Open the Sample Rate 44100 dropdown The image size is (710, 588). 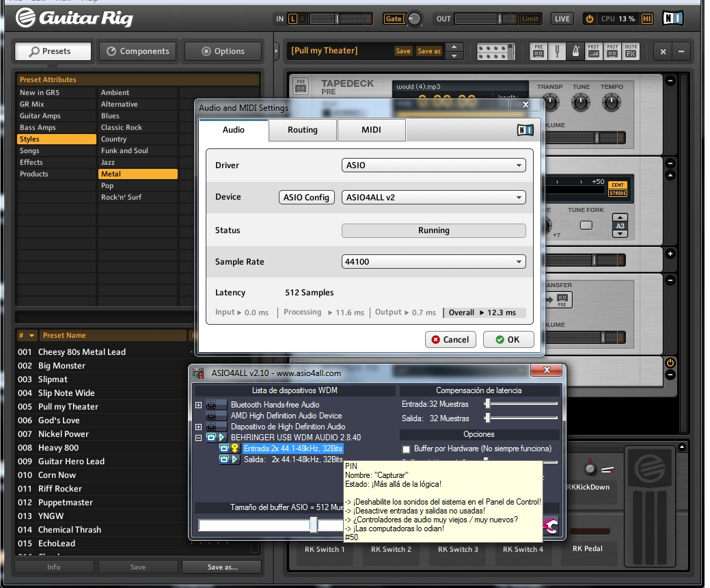tap(433, 262)
